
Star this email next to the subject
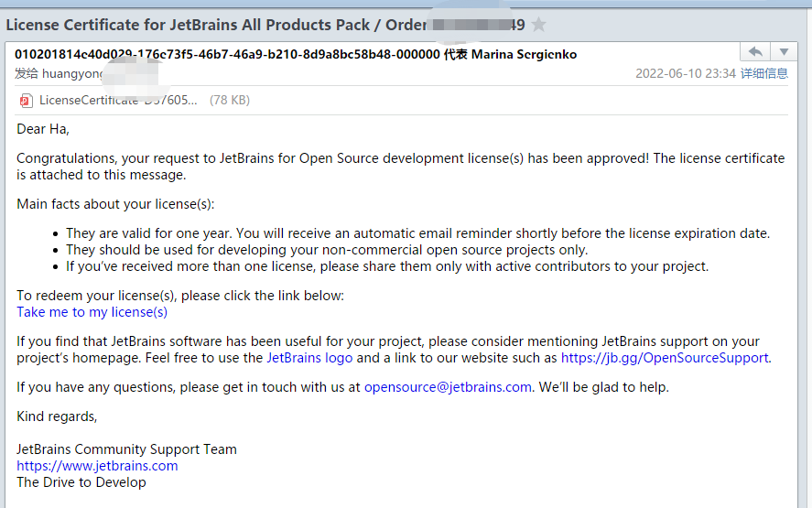pos(539,25)
